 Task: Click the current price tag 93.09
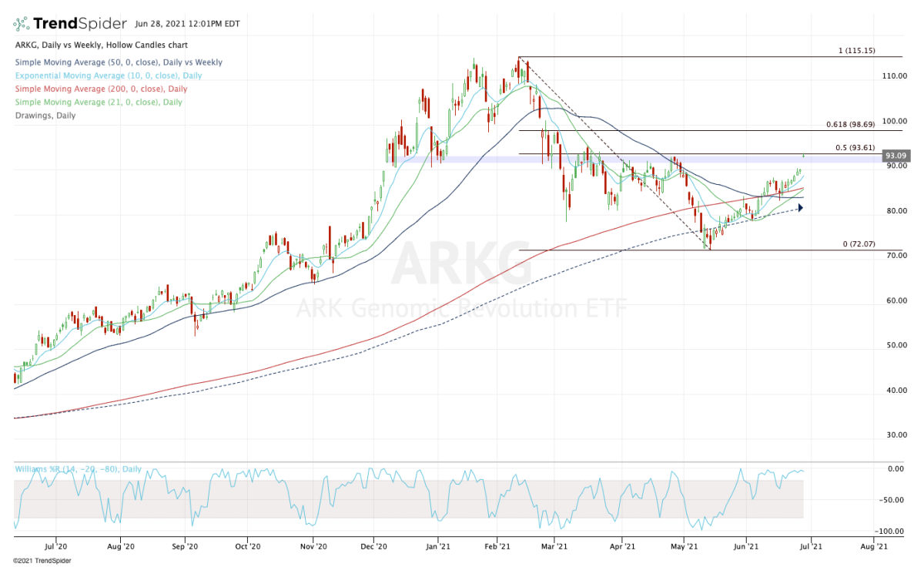point(895,155)
